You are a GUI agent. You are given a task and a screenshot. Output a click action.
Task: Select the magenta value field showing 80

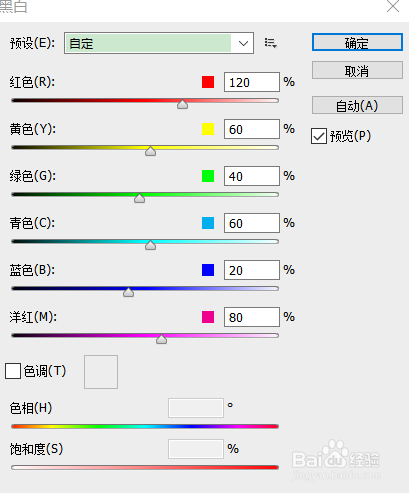point(252,317)
